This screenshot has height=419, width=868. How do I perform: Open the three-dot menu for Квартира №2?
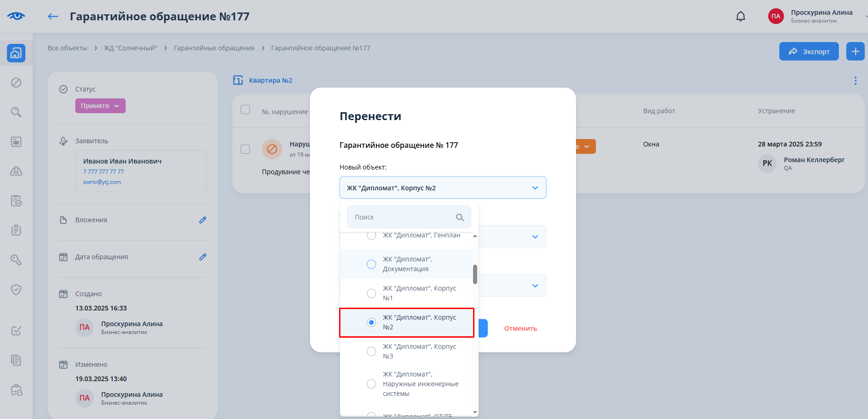point(855,81)
